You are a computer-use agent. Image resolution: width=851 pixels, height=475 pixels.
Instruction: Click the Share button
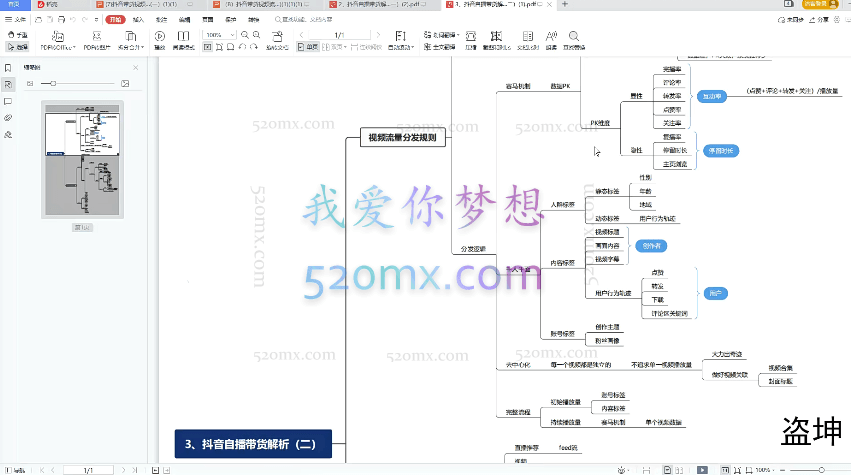[819, 20]
